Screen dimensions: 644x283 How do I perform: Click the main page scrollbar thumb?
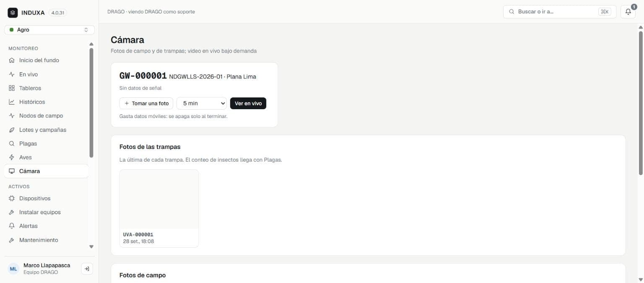tap(641, 102)
